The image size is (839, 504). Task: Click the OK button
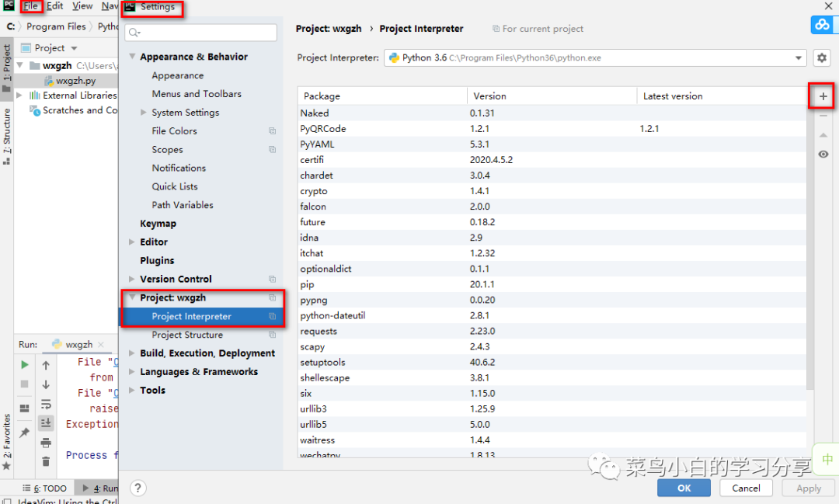684,488
